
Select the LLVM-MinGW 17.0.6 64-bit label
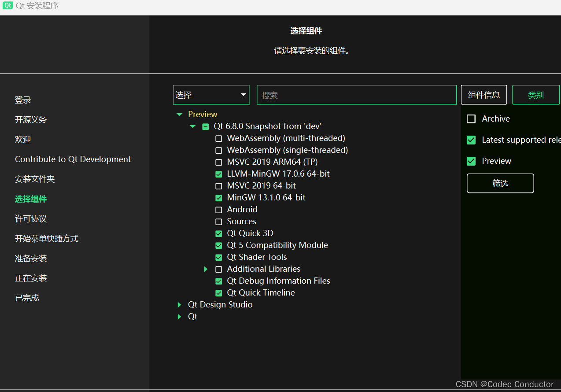[278, 174]
